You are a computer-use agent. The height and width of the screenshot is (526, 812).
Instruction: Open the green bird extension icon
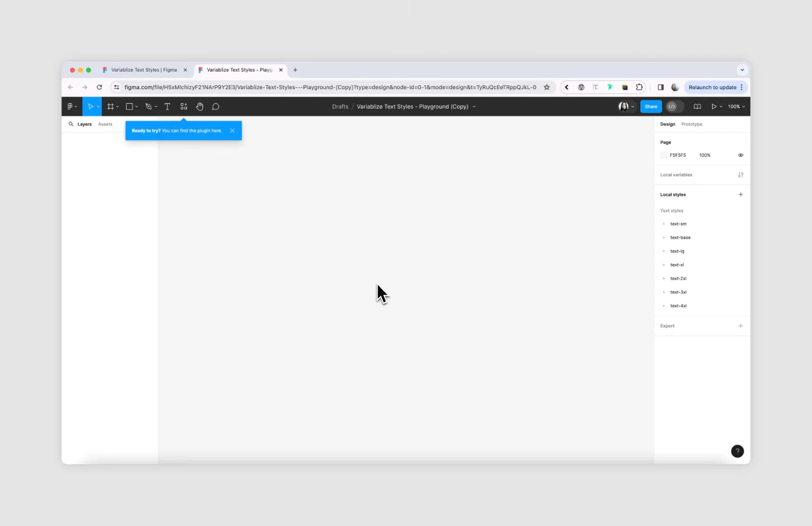(610, 87)
